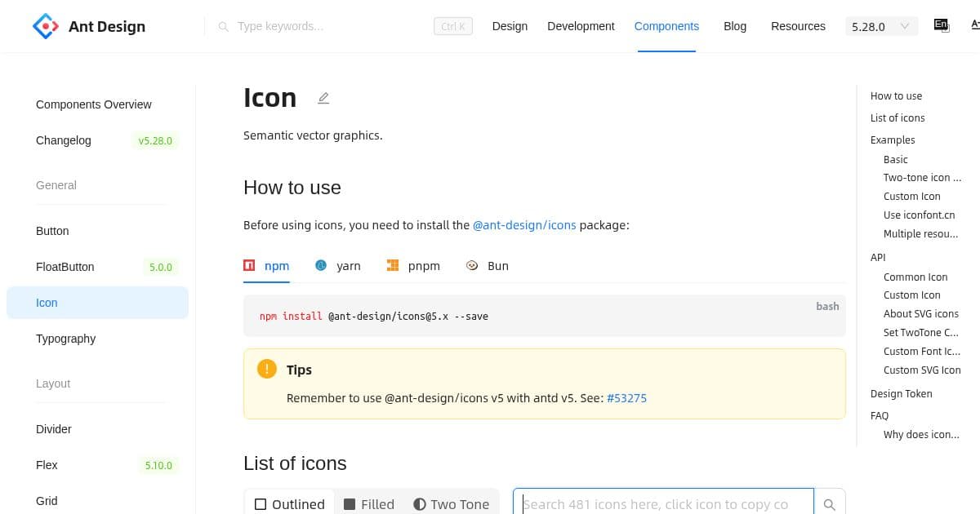Jump to Basic example anchor
980x514 pixels.
896,159
